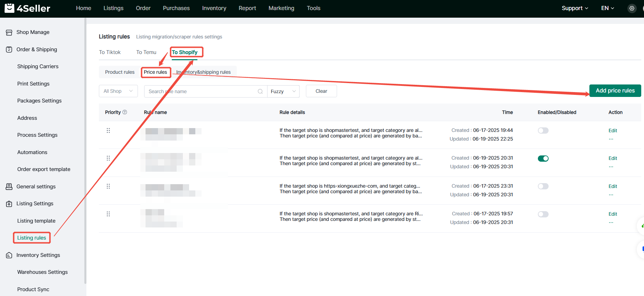The width and height of the screenshot is (644, 296).
Task: Open the Order menu
Action: pos(143,8)
